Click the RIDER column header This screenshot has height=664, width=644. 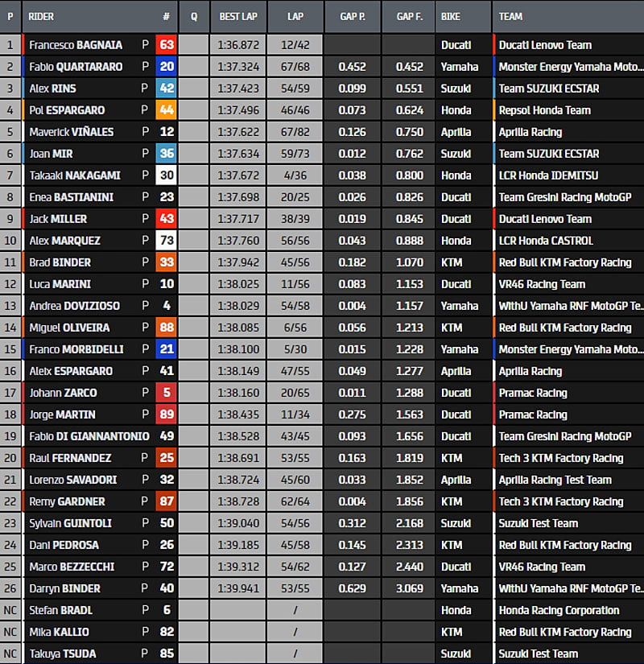pyautogui.click(x=41, y=16)
